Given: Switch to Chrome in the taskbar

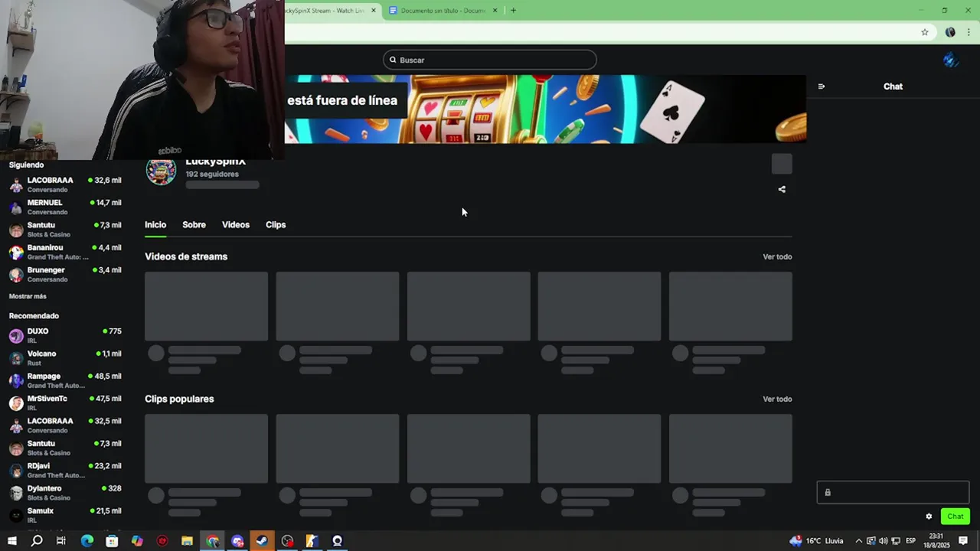Looking at the screenshot, I should (x=212, y=541).
